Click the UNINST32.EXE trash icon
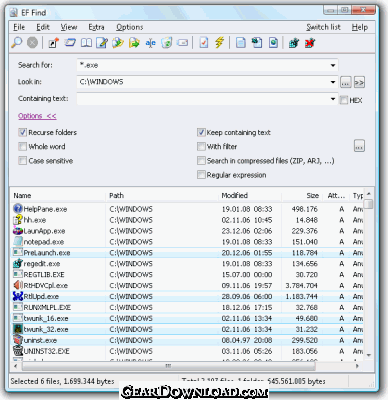The width and height of the screenshot is (388, 400). [18, 351]
